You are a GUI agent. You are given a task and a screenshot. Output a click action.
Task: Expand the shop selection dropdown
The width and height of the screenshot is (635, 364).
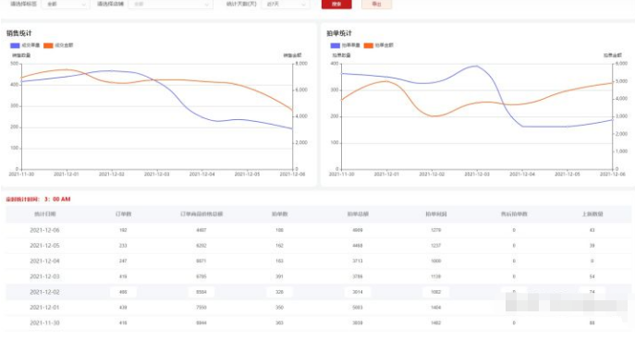(170, 4)
